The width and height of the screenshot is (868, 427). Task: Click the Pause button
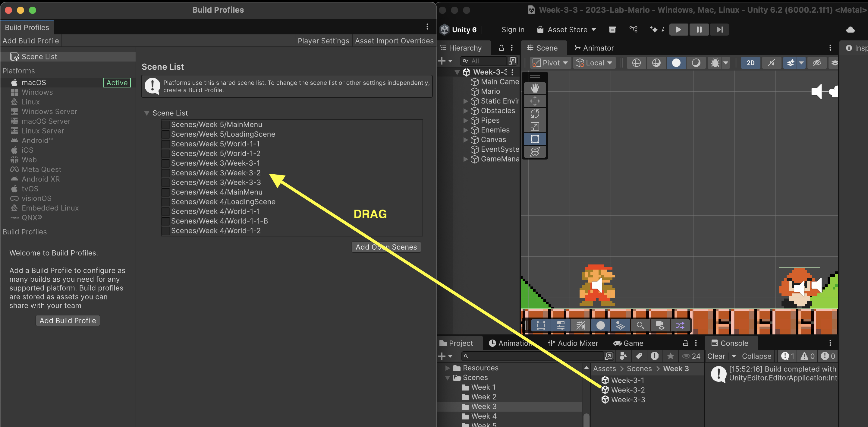tap(699, 30)
